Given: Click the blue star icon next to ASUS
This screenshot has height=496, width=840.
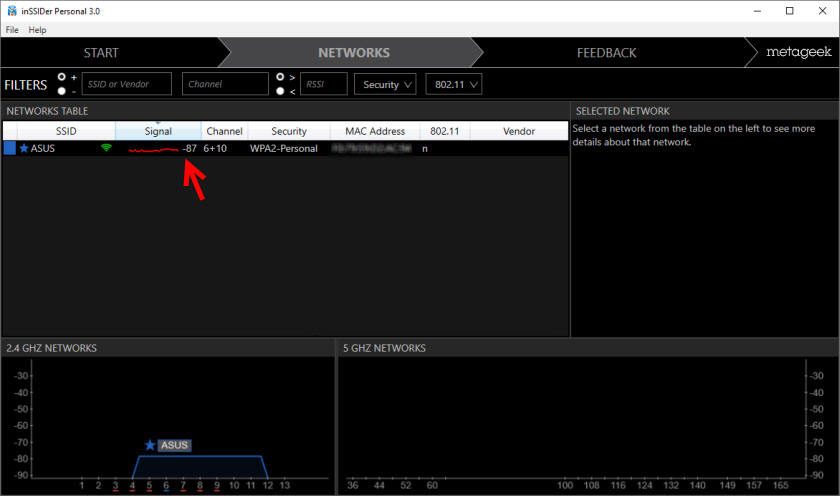Looking at the screenshot, I should point(24,148).
